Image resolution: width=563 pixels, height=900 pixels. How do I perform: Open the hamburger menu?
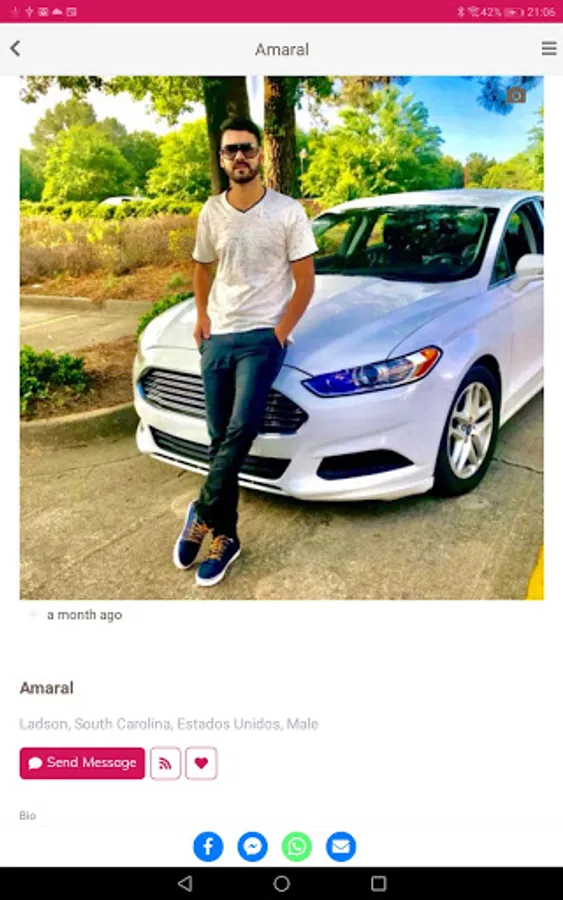pyautogui.click(x=549, y=48)
